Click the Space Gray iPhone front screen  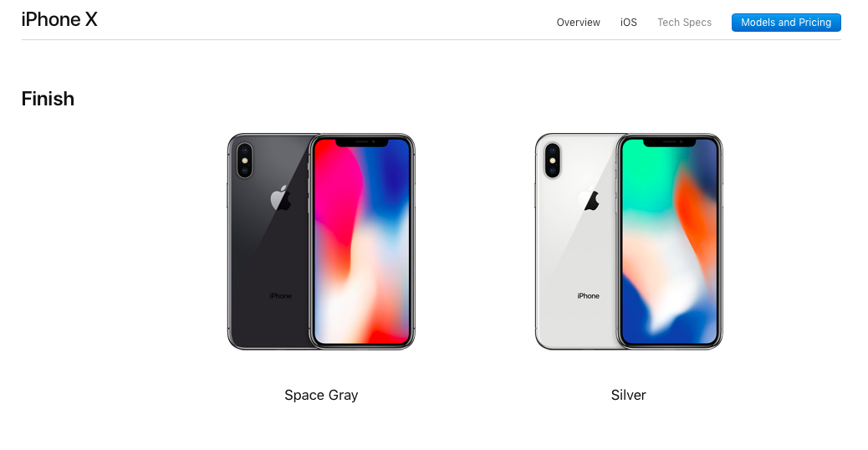[362, 242]
